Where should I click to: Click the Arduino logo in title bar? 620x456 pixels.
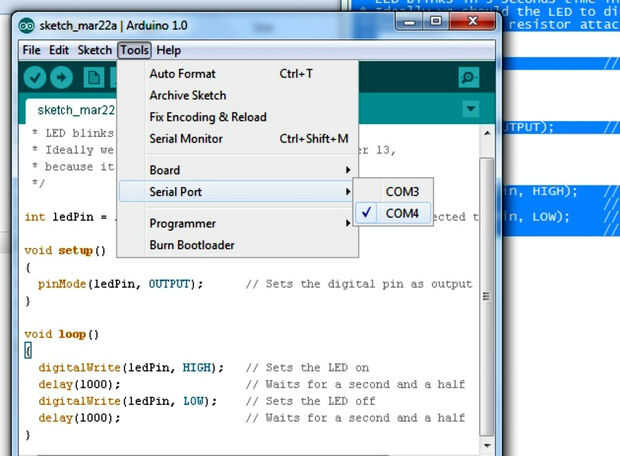(26, 26)
